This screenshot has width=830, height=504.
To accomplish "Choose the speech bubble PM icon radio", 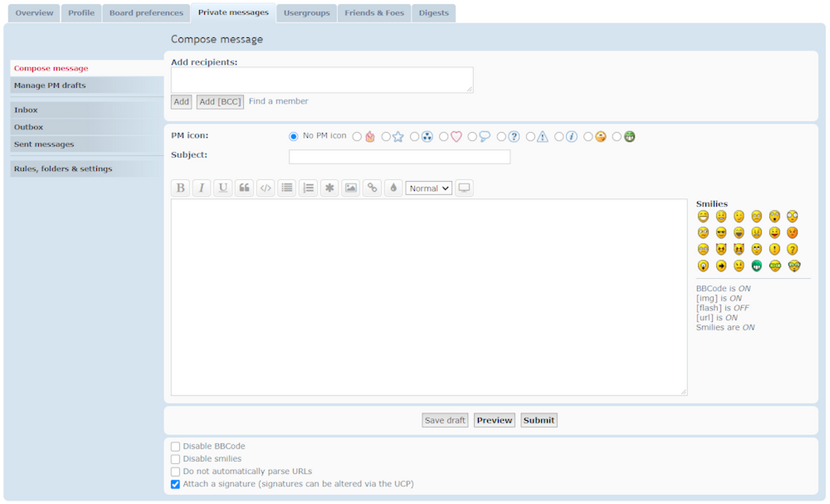I will (472, 136).
